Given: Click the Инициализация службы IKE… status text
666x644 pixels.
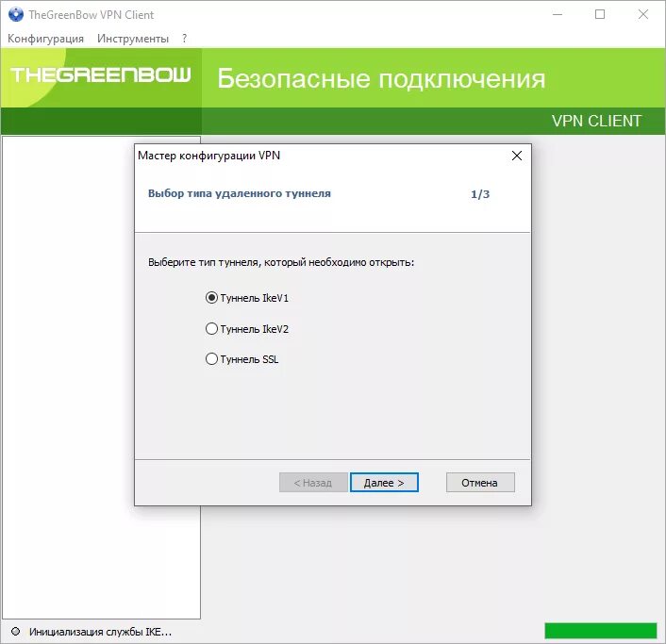Looking at the screenshot, I should tap(100, 632).
